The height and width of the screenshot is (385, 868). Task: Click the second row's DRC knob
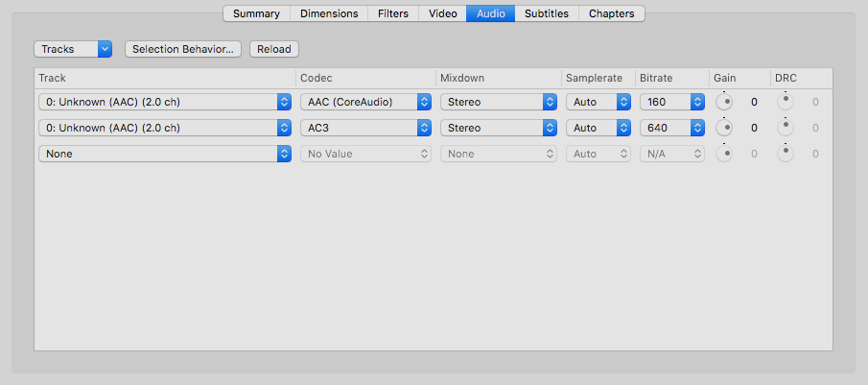coord(786,127)
